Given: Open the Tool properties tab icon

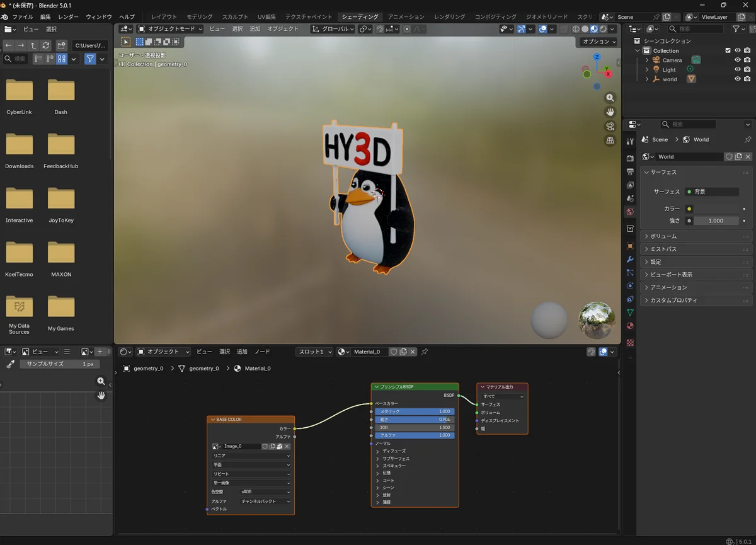Looking at the screenshot, I should coord(630,141).
